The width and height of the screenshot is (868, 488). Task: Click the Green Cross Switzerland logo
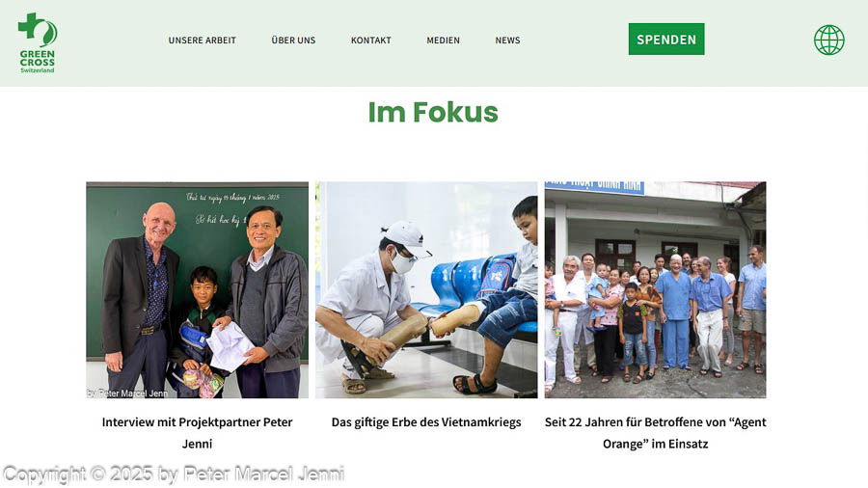tap(37, 42)
